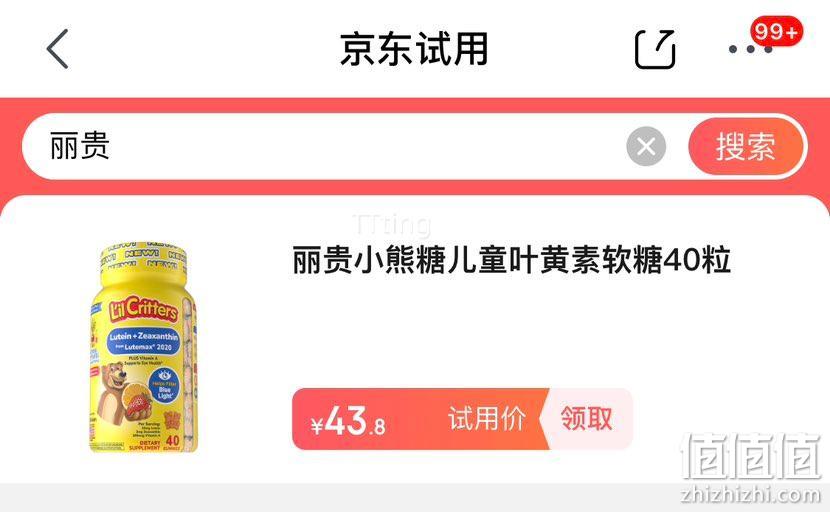The width and height of the screenshot is (830, 512).
Task: Clear the search text with X icon
Action: coord(646,146)
